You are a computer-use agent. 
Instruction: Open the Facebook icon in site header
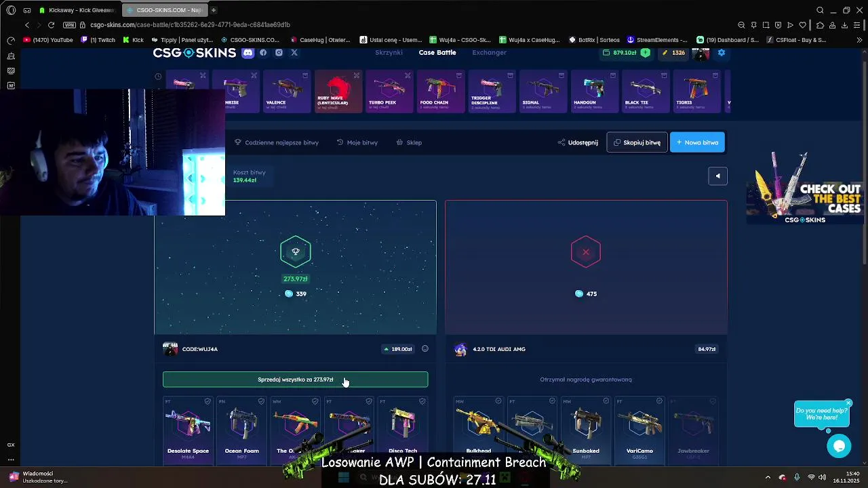click(263, 53)
